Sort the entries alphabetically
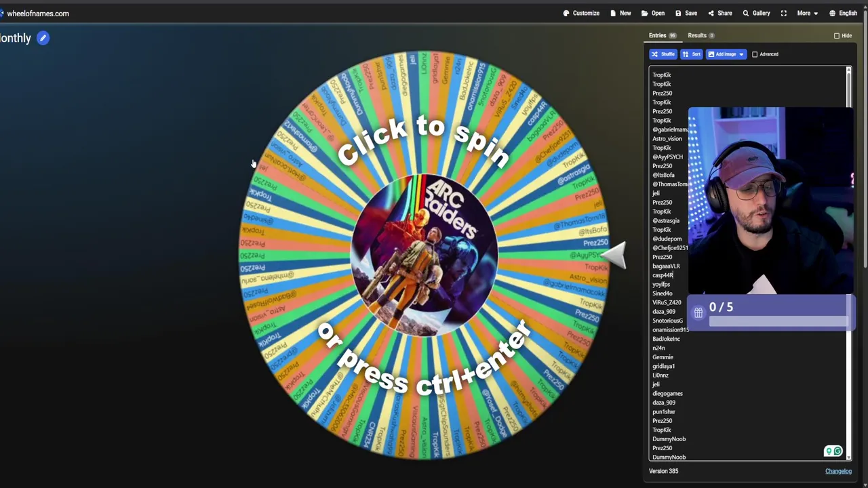 tap(691, 54)
